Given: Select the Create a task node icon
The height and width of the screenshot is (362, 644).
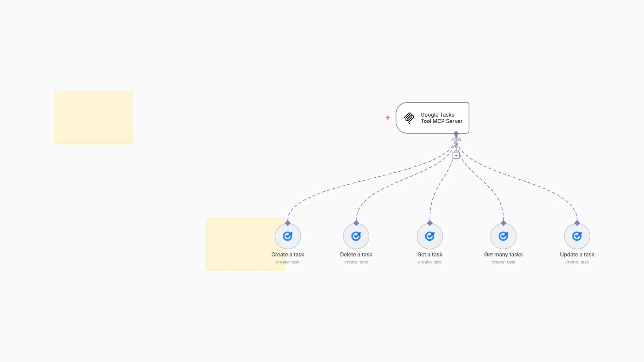Looking at the screenshot, I should pyautogui.click(x=287, y=236).
